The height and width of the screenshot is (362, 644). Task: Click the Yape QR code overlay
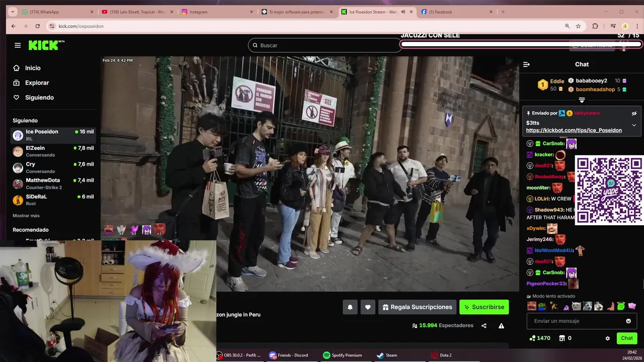coord(609,190)
